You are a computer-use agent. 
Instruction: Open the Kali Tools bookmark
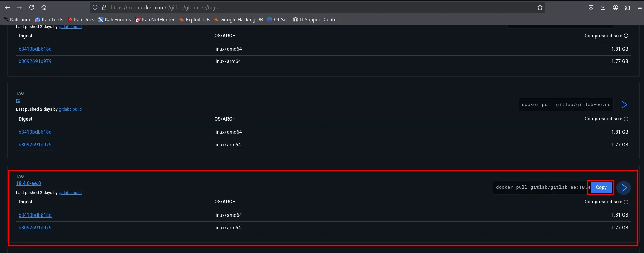point(49,20)
